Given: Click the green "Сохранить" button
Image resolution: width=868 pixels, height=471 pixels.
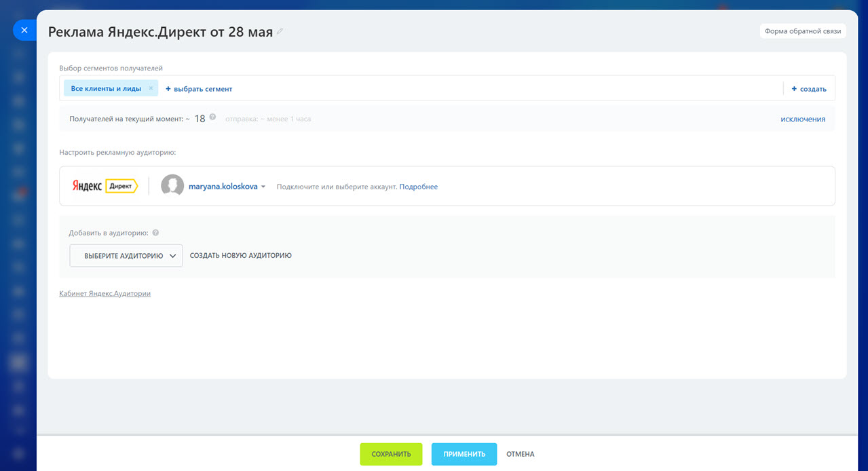Looking at the screenshot, I should pyautogui.click(x=391, y=454).
